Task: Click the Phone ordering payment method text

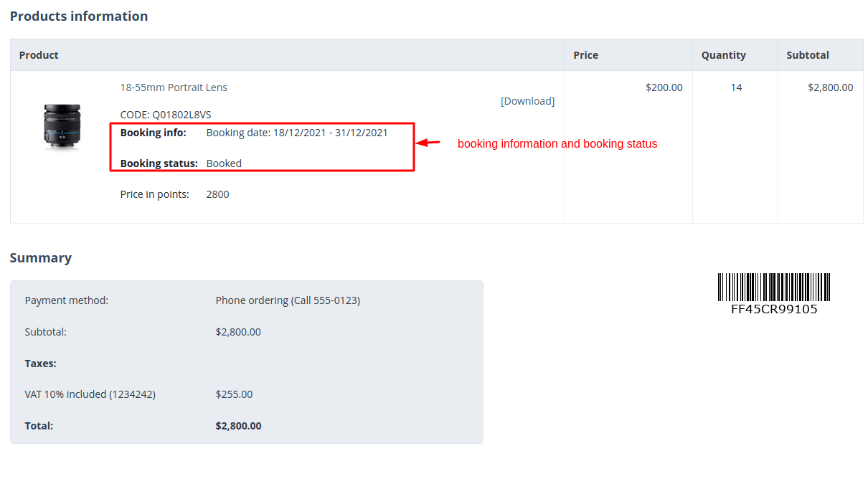Action: tap(288, 300)
